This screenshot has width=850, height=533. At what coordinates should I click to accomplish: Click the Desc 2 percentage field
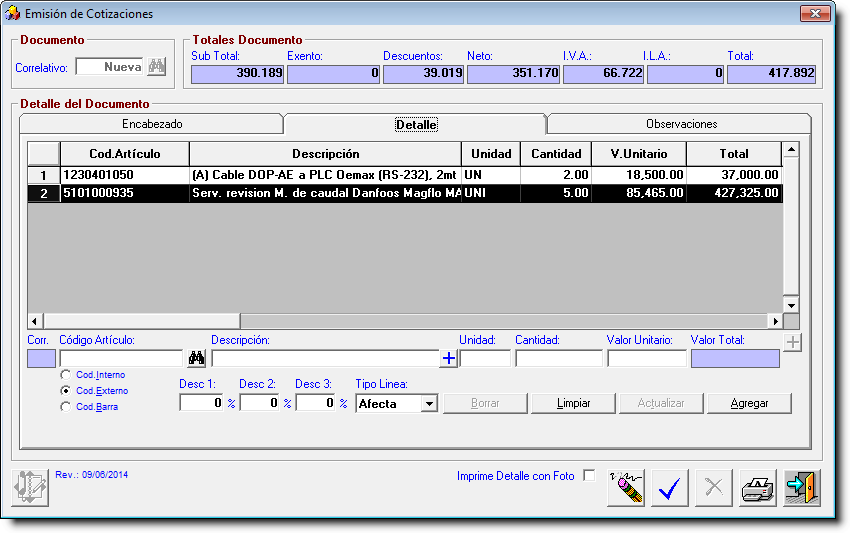click(x=259, y=403)
